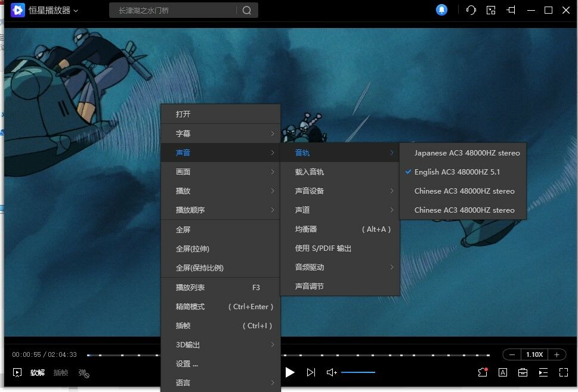Screen dimensions: 578x392
Task: Open the toolbox icon in control bar
Action: (x=523, y=372)
